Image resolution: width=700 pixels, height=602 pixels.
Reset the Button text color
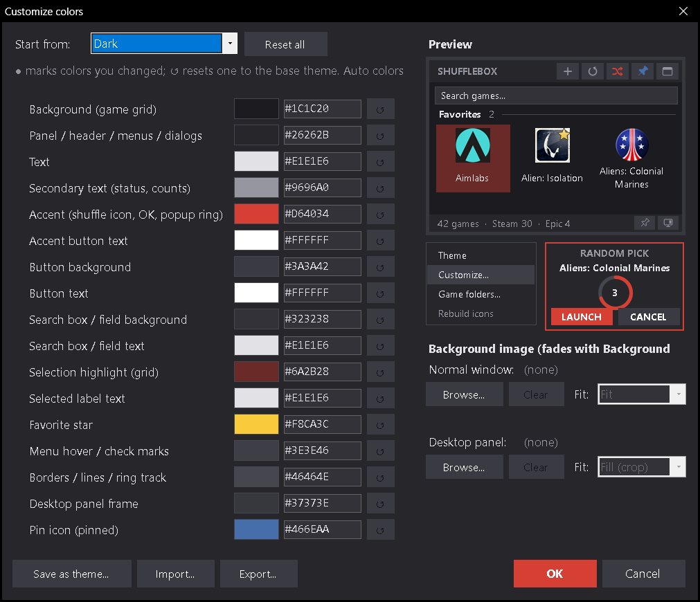(380, 293)
